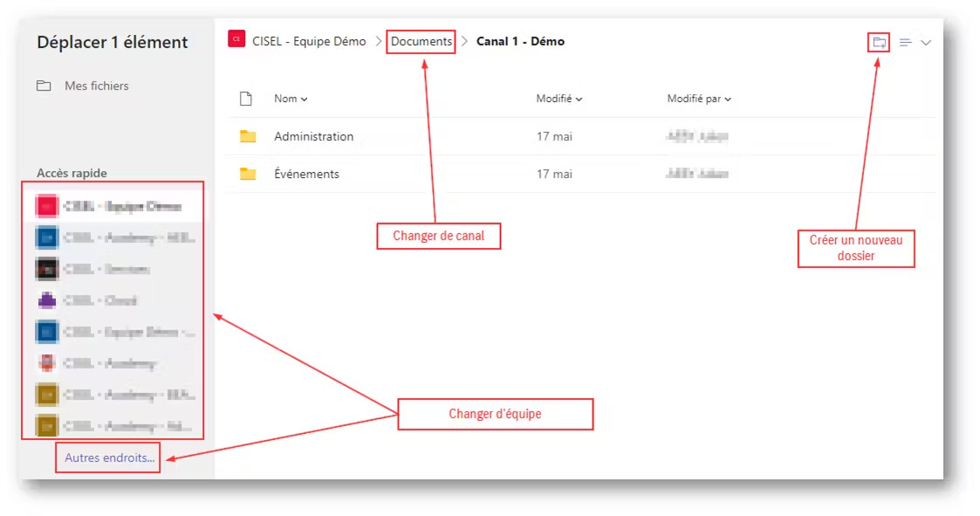Click the file type column header icon
980x516 pixels.
point(246,99)
